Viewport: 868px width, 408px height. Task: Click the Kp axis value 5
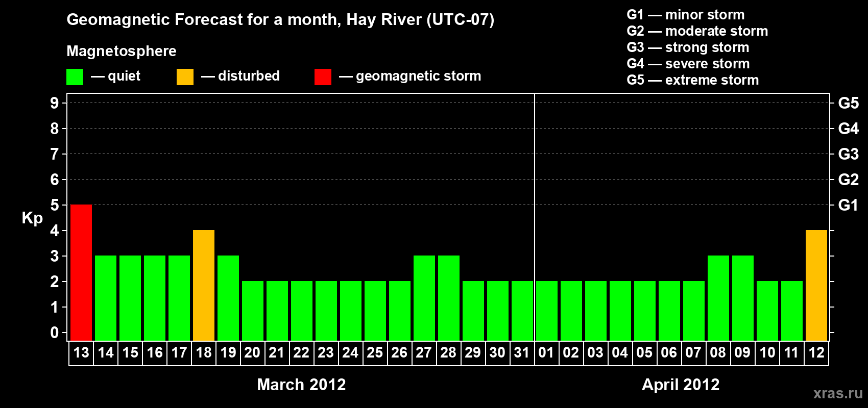coord(55,205)
